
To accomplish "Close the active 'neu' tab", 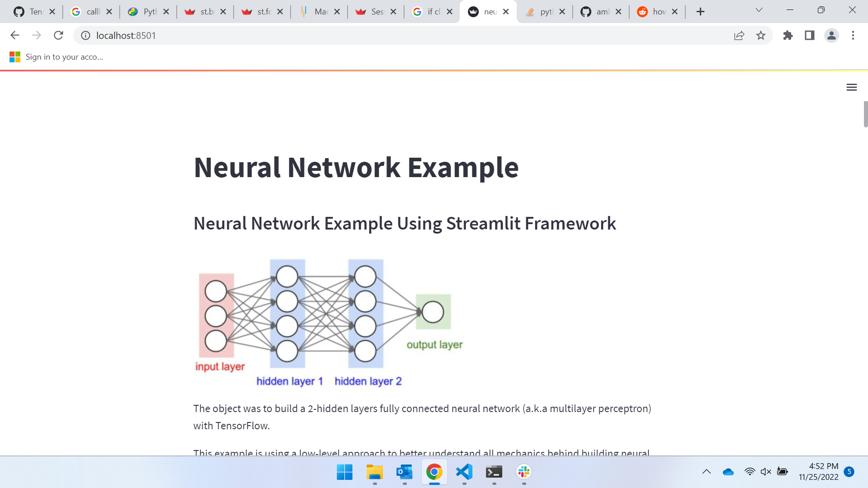I will pos(506,12).
